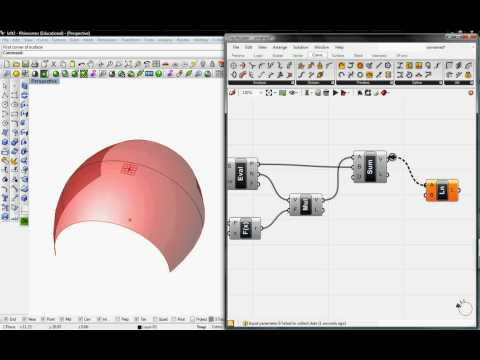Click the black layer swatch in Rhino status bar

pyautogui.click(x=140, y=327)
